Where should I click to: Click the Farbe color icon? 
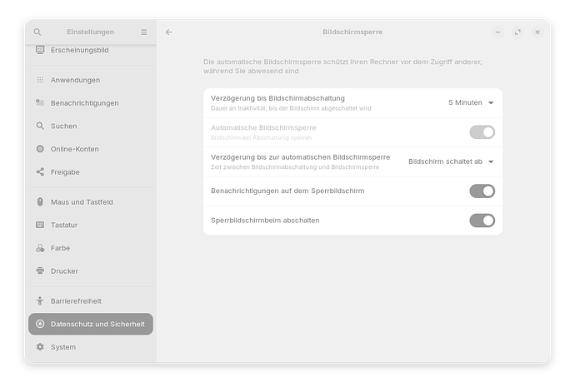click(x=40, y=248)
